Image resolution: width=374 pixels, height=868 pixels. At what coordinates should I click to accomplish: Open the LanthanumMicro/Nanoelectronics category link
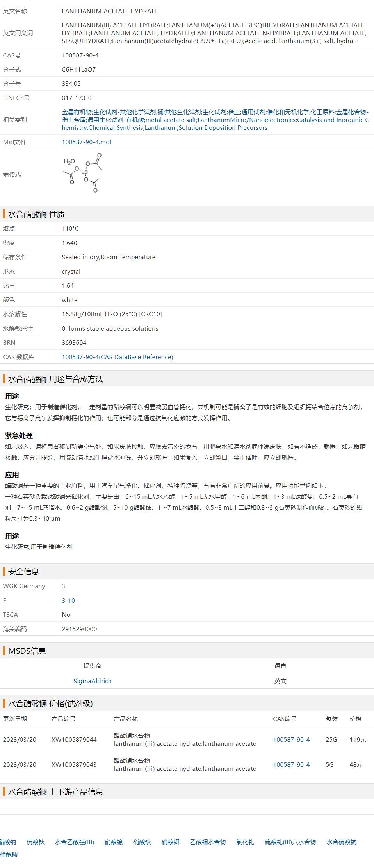tap(246, 120)
